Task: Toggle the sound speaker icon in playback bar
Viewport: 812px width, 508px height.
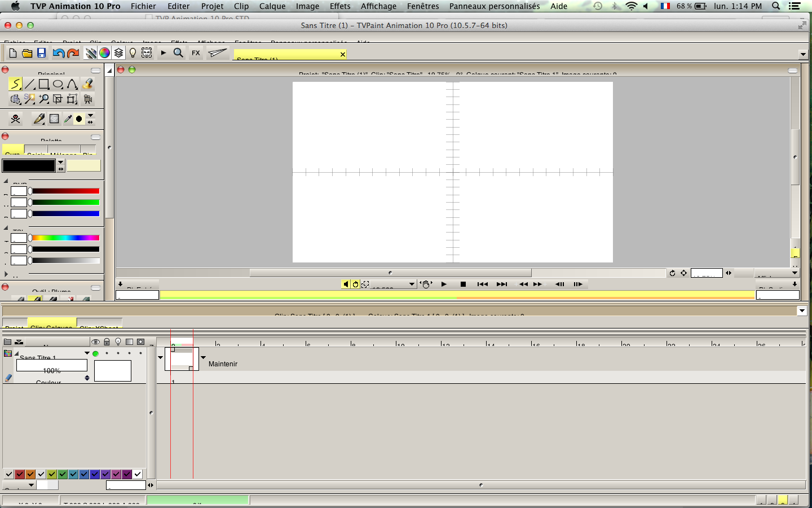Action: [x=346, y=284]
